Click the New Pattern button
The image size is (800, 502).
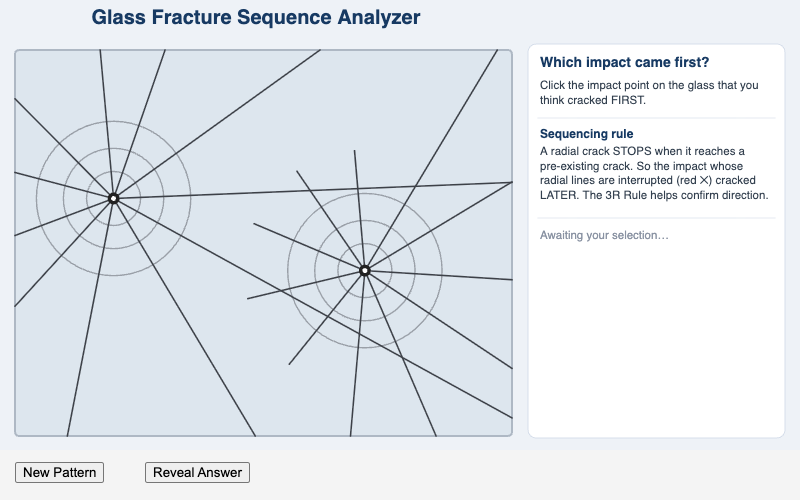59,472
